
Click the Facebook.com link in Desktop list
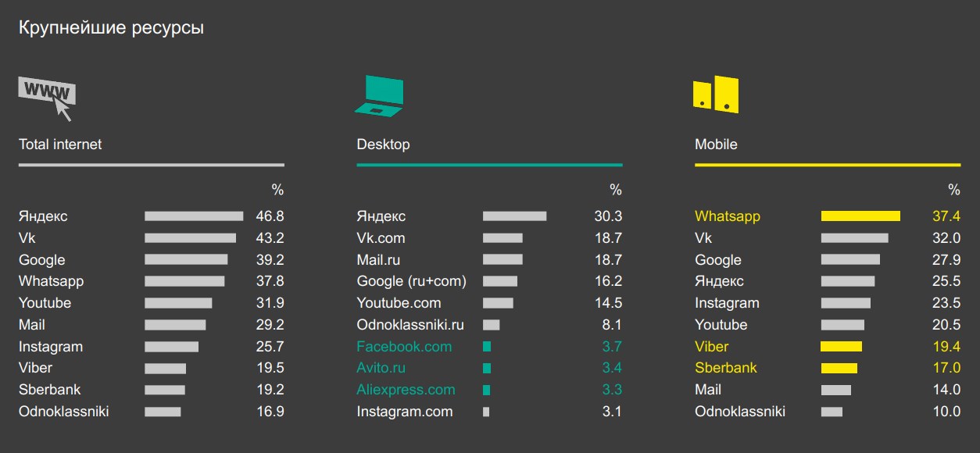[404, 347]
